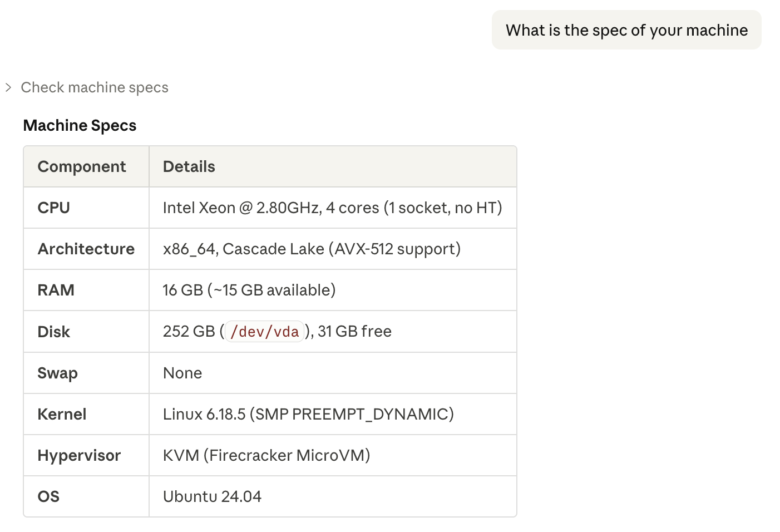The height and width of the screenshot is (532, 780).
Task: Click the Linux 6.18.5 kernel details cell
Action: (x=308, y=414)
